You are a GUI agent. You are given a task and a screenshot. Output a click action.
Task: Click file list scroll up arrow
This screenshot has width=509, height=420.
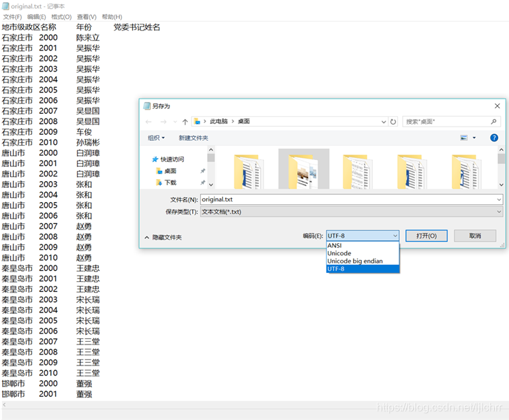(x=502, y=150)
